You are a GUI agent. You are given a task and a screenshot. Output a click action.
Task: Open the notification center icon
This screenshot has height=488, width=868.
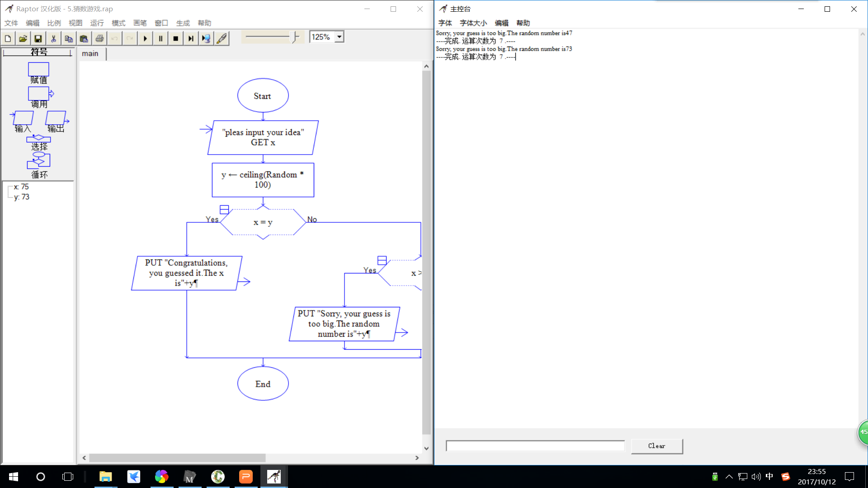(x=849, y=477)
